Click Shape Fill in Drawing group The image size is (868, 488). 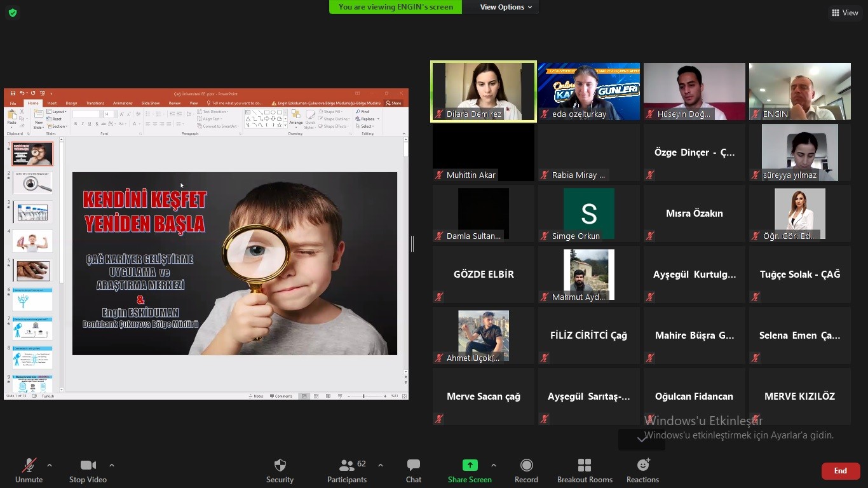(332, 112)
